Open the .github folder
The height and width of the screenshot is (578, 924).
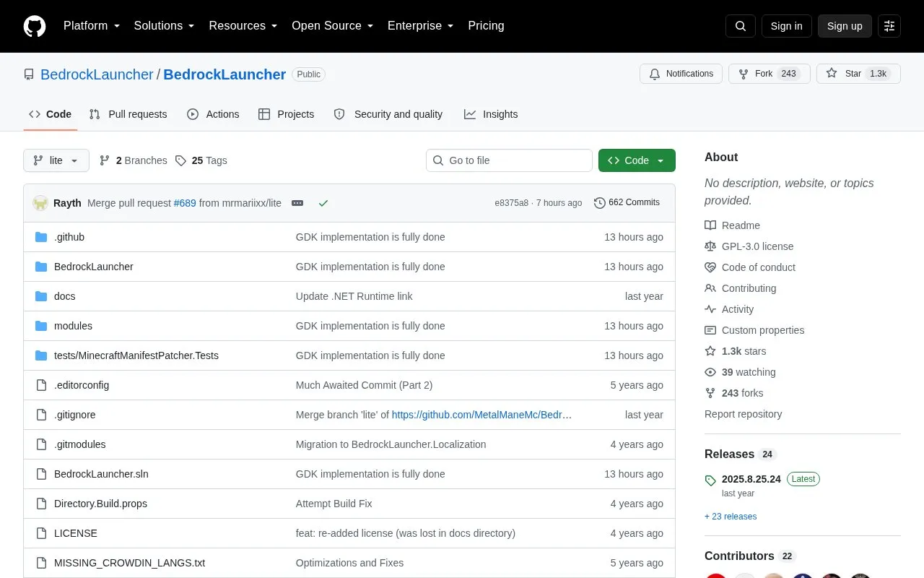(69, 237)
